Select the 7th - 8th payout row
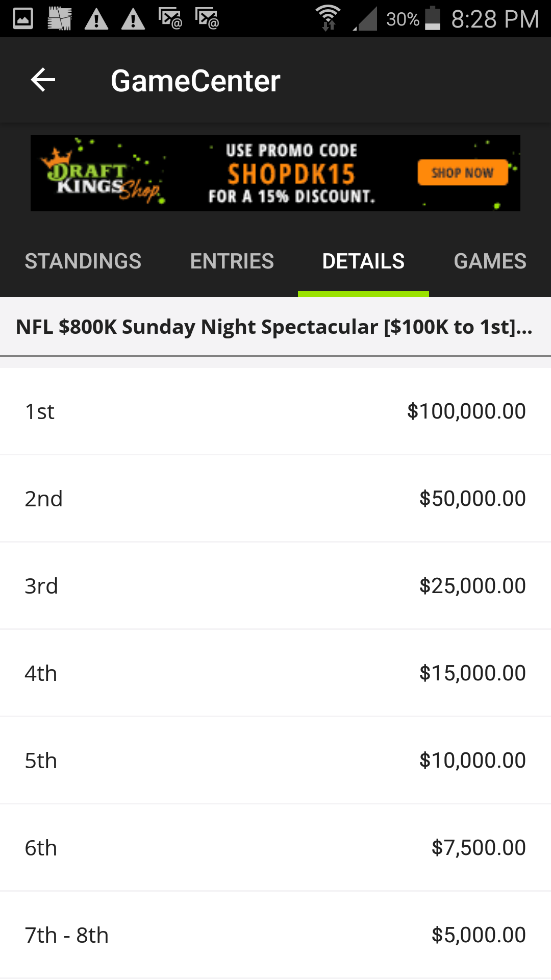Image resolution: width=551 pixels, height=980 pixels. [275, 935]
